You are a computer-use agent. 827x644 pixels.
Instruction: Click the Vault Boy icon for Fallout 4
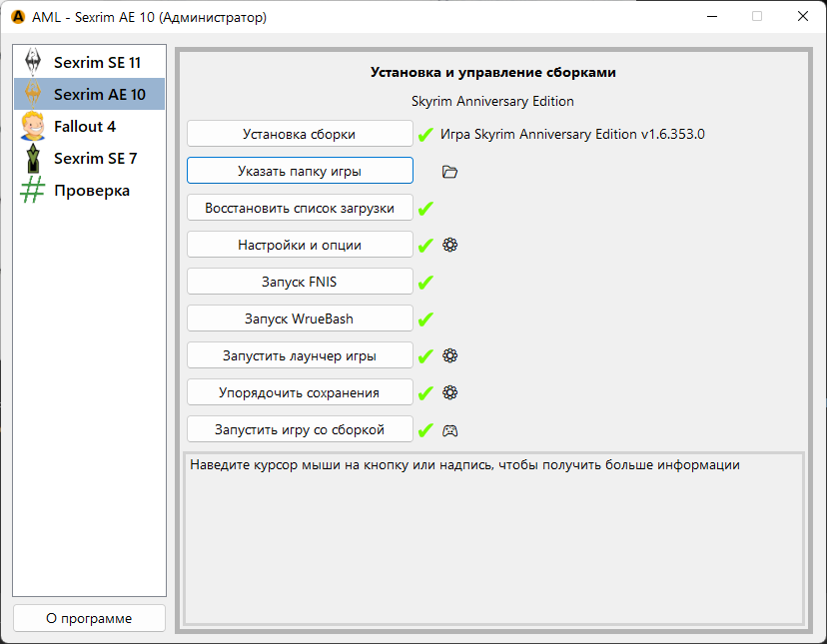coord(33,126)
